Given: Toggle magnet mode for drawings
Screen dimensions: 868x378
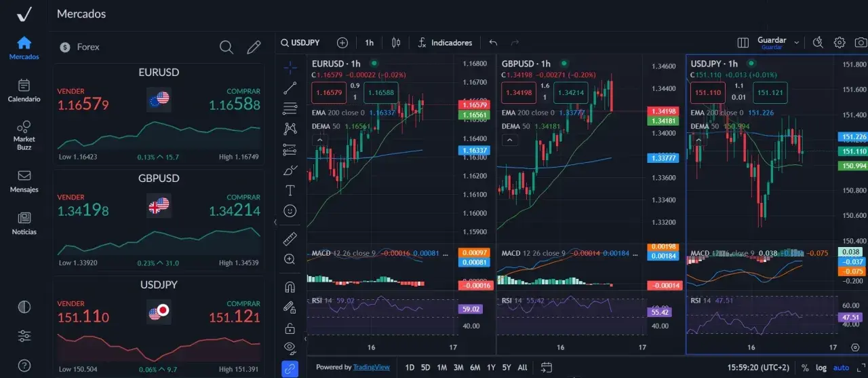Looking at the screenshot, I should 290,287.
